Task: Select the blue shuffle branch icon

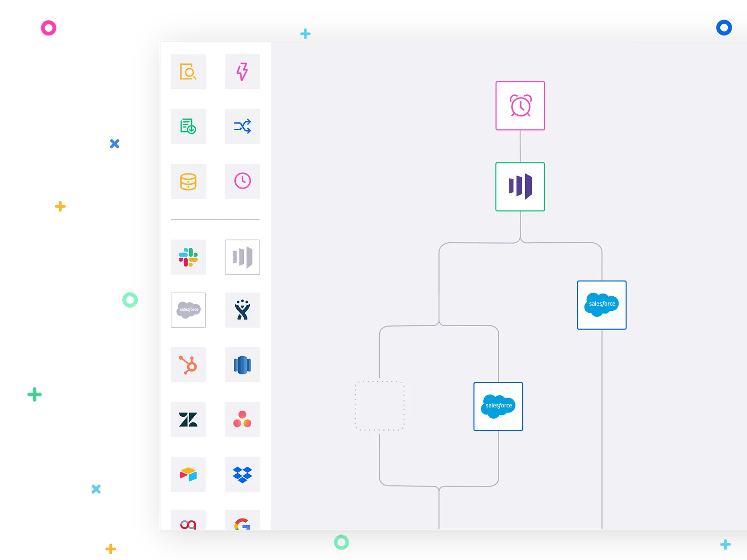Action: pos(242,126)
